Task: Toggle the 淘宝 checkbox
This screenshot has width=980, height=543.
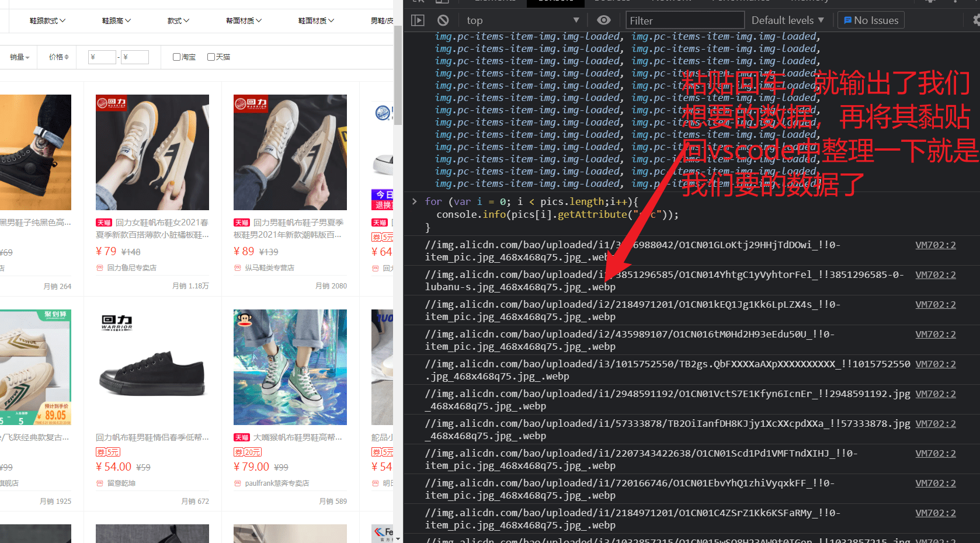Action: (x=176, y=57)
